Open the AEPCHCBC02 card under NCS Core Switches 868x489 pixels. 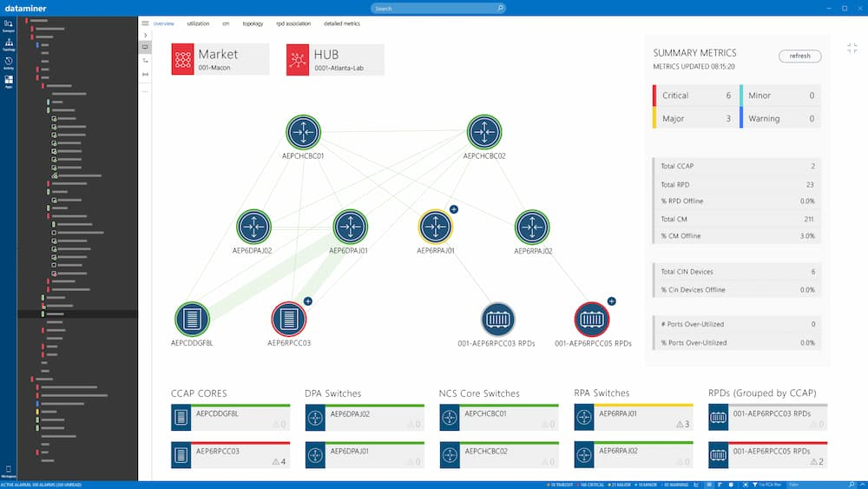pyautogui.click(x=499, y=454)
